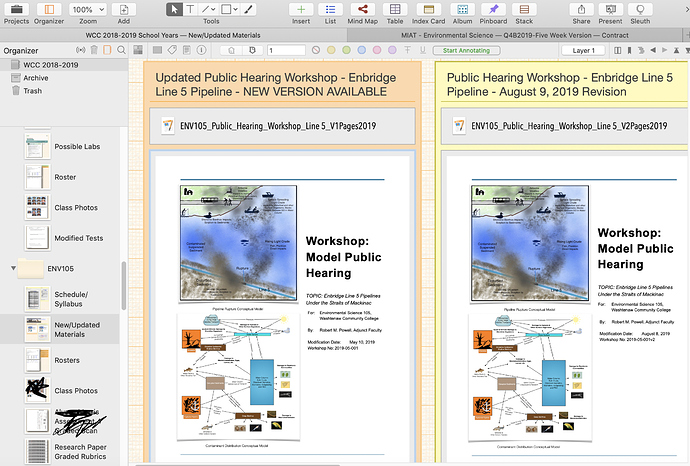The width and height of the screenshot is (690, 466).
Task: Toggle the orange organizer view icon
Action: pos(107,50)
